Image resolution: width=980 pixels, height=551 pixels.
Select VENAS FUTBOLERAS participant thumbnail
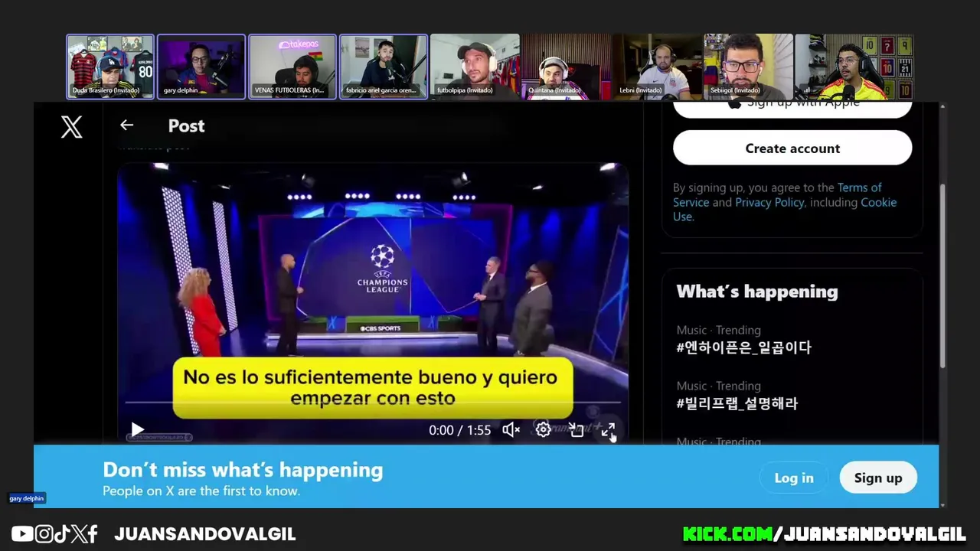(x=292, y=67)
